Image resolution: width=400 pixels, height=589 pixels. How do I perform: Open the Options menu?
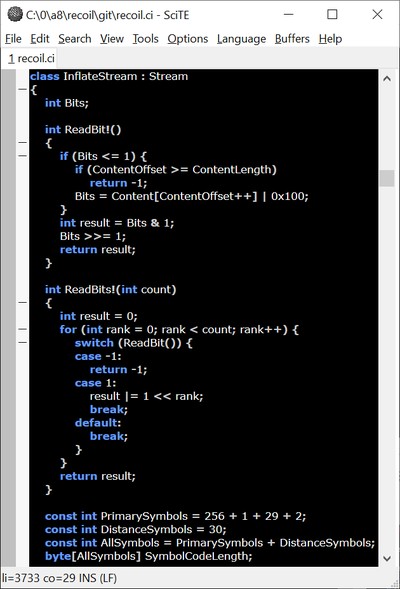(x=188, y=39)
